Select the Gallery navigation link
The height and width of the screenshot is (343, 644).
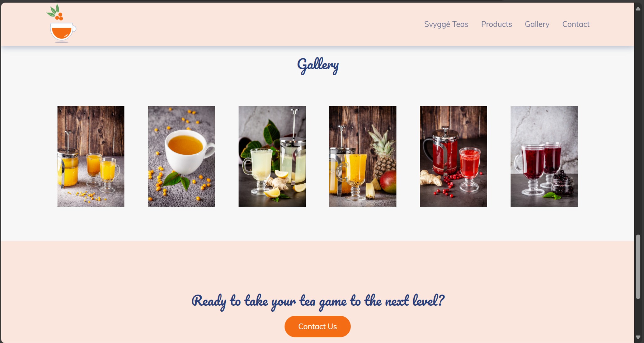(537, 24)
